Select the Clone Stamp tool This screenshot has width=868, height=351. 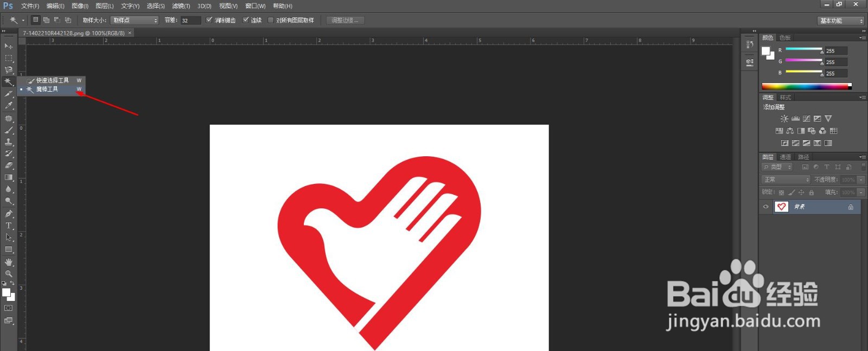(9, 142)
